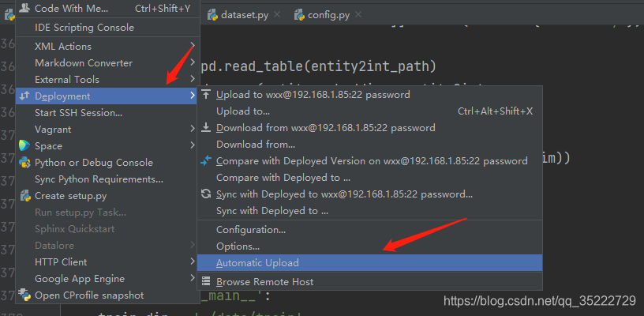Select Sync with Deployed to wxx password...

pyautogui.click(x=369, y=194)
